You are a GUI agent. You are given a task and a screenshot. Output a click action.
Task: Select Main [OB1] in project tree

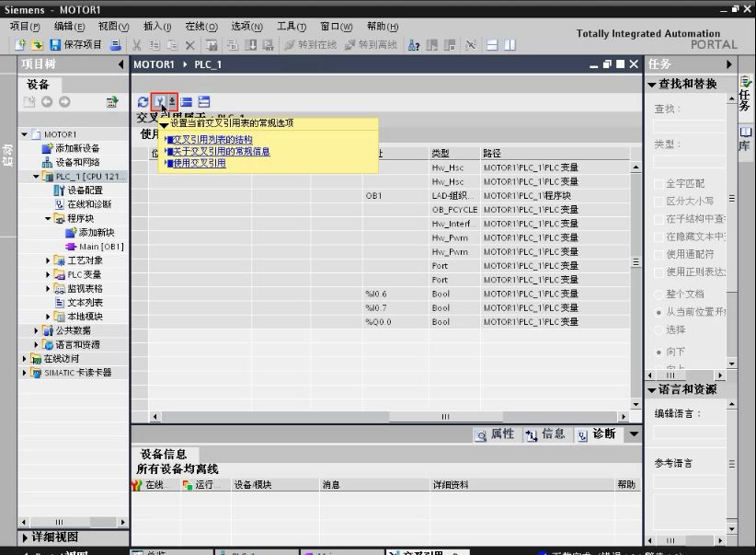point(101,247)
